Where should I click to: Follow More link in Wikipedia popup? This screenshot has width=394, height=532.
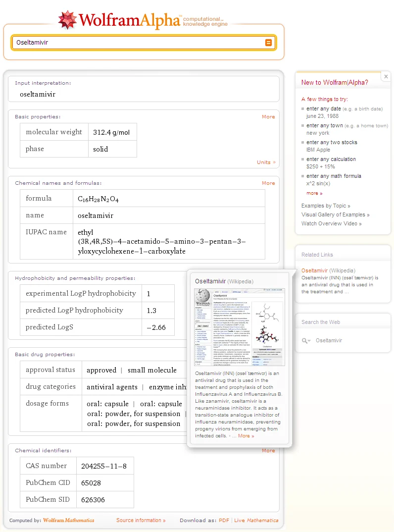click(246, 436)
